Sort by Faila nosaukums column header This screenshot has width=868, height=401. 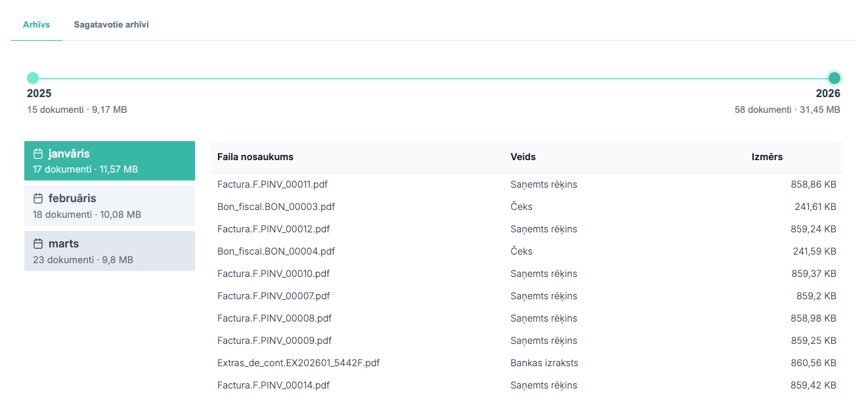pos(255,157)
